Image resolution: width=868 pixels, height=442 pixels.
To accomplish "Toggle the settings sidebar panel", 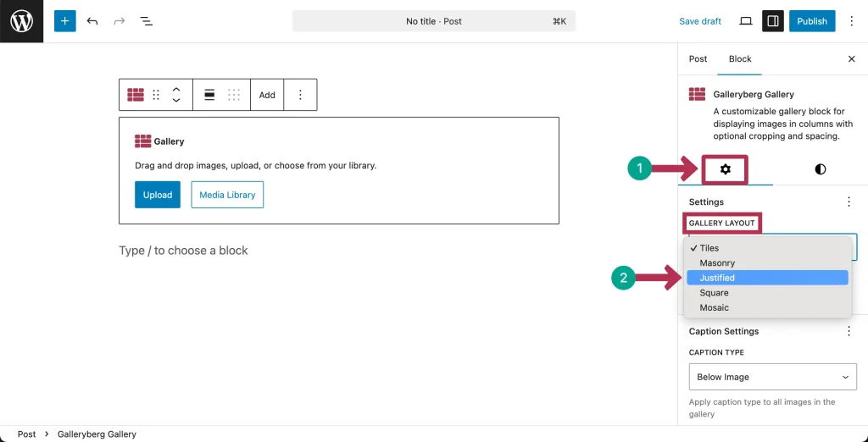I will tap(772, 21).
